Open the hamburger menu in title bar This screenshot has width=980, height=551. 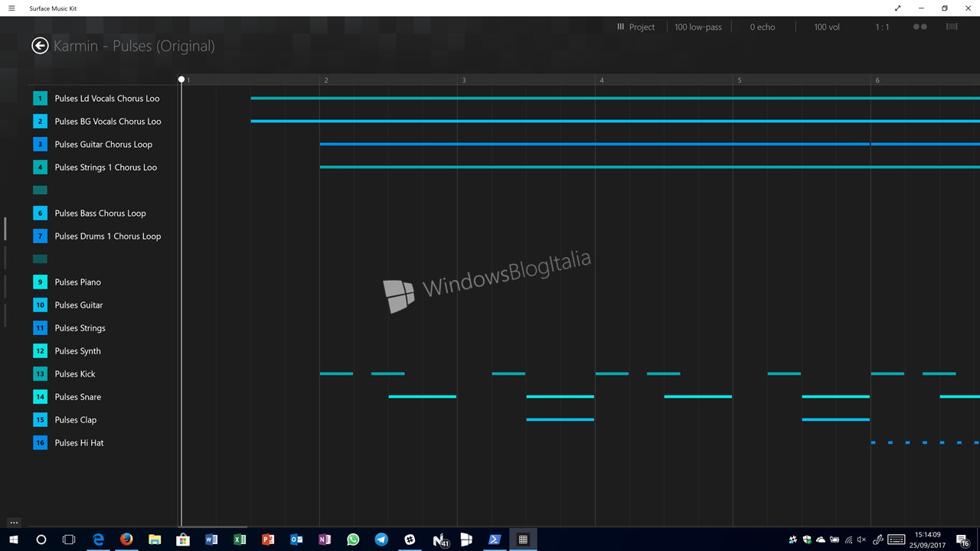pyautogui.click(x=11, y=8)
